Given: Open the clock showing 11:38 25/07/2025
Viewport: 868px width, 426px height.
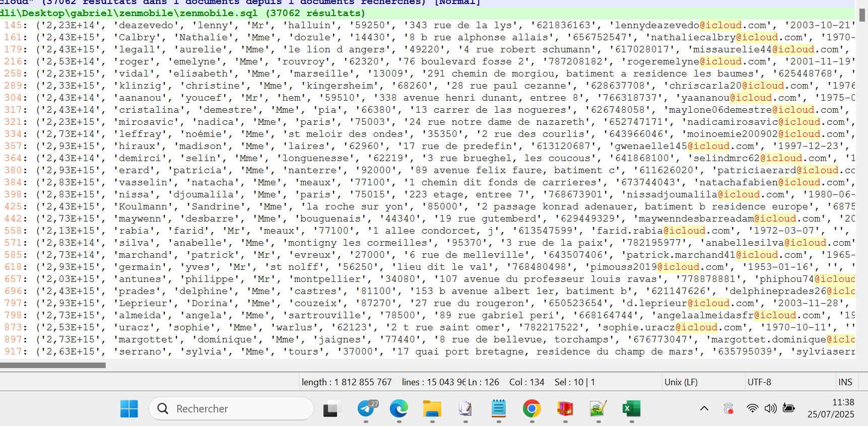Looking at the screenshot, I should 831,408.
